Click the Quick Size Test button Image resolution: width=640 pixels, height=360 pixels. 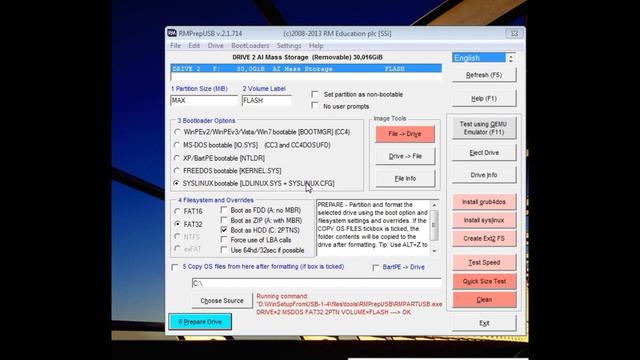point(484,281)
